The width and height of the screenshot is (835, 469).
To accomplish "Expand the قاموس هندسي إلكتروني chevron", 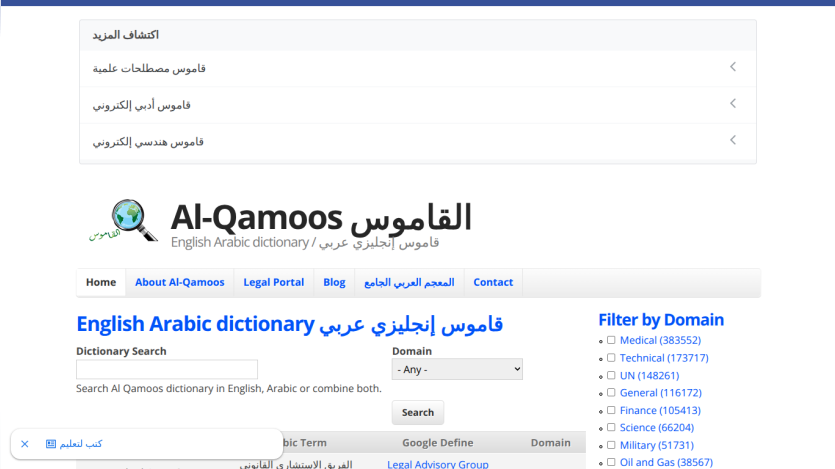I will coord(733,140).
